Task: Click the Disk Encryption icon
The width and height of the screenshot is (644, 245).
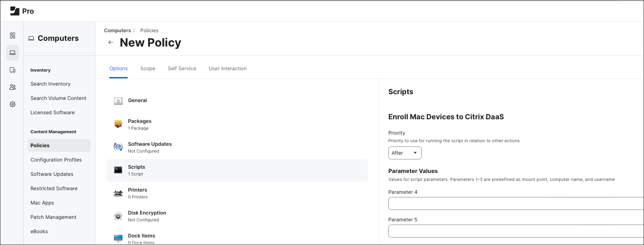Action: point(118,216)
